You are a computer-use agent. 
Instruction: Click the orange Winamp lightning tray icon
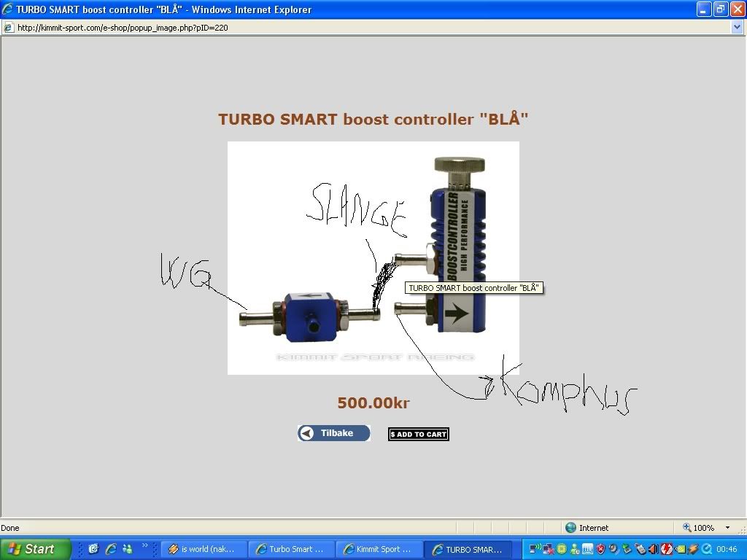click(x=693, y=549)
